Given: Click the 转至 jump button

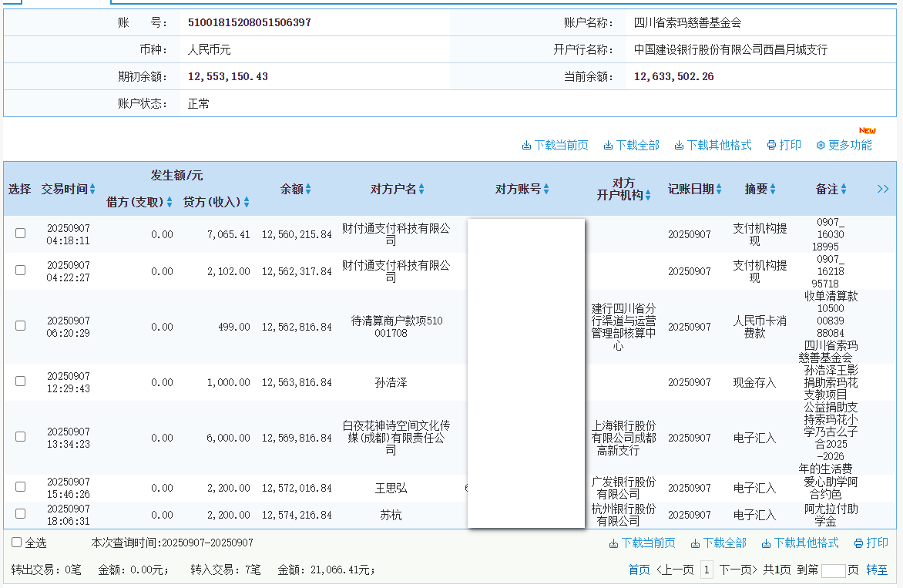Looking at the screenshot, I should point(877,570).
